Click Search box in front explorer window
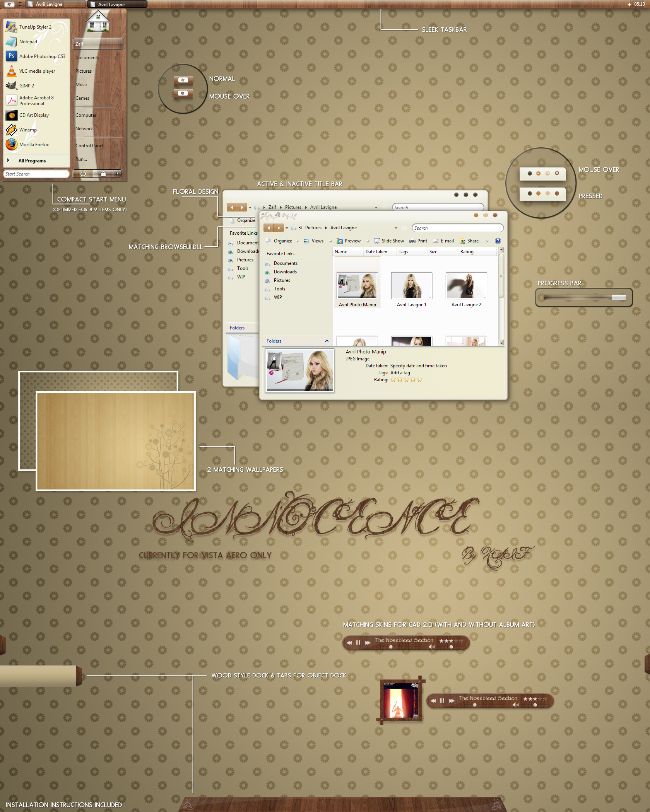 457,228
